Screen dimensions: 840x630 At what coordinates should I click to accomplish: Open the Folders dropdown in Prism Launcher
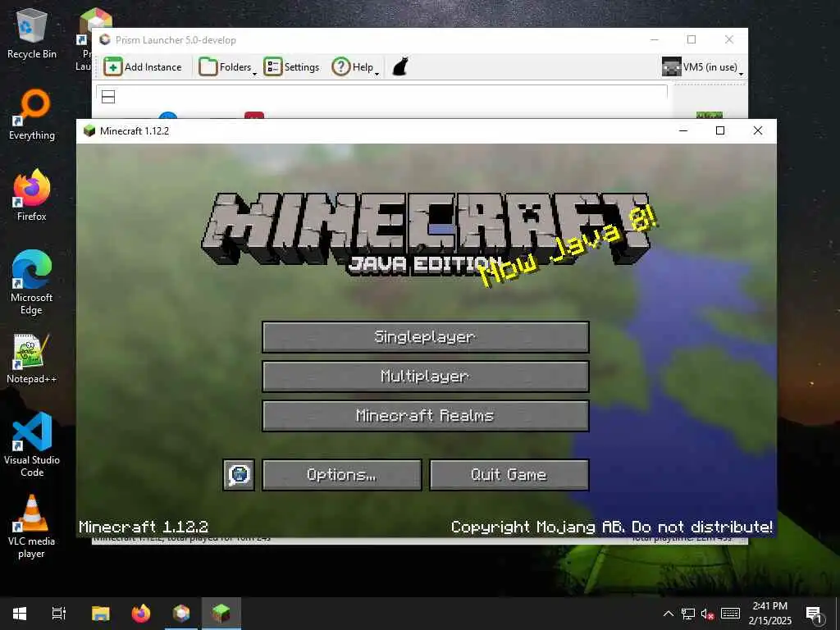click(228, 67)
